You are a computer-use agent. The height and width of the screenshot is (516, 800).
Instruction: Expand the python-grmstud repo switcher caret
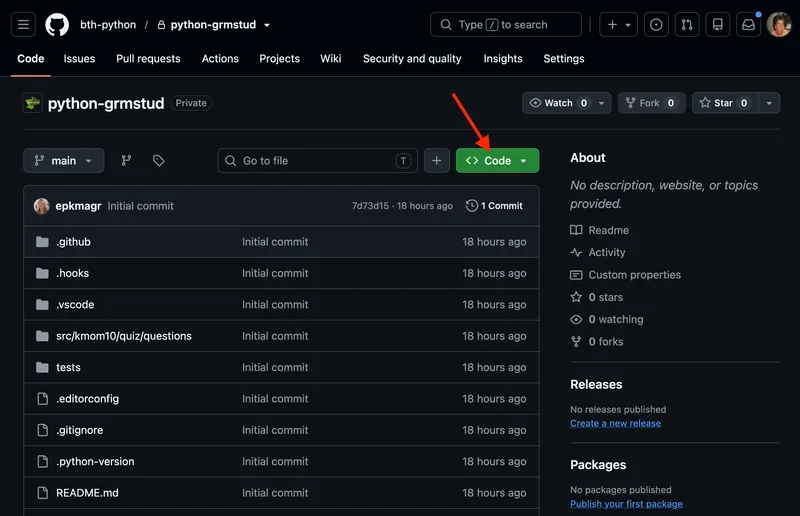click(266, 25)
